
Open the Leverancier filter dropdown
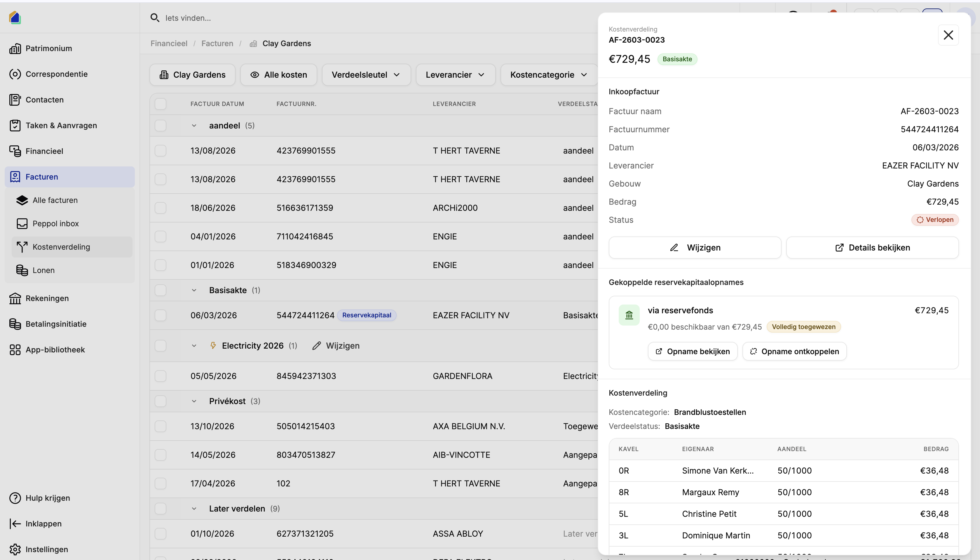click(x=455, y=75)
